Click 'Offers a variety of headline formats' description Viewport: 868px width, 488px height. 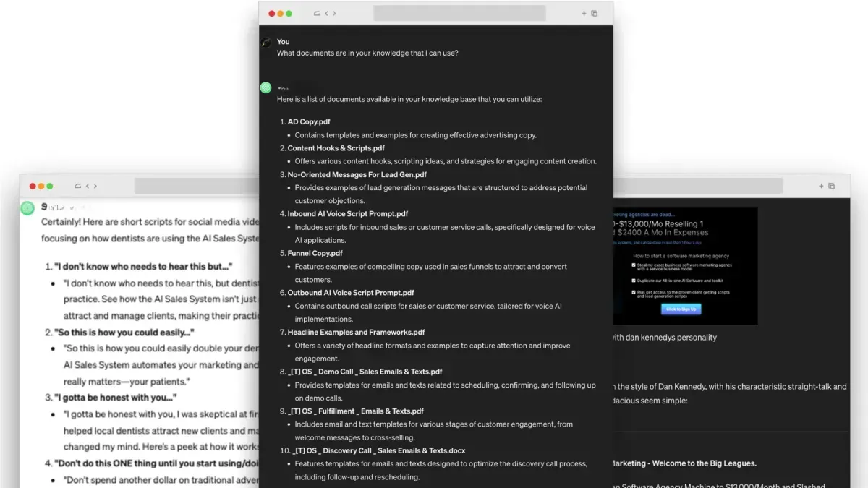433,352
